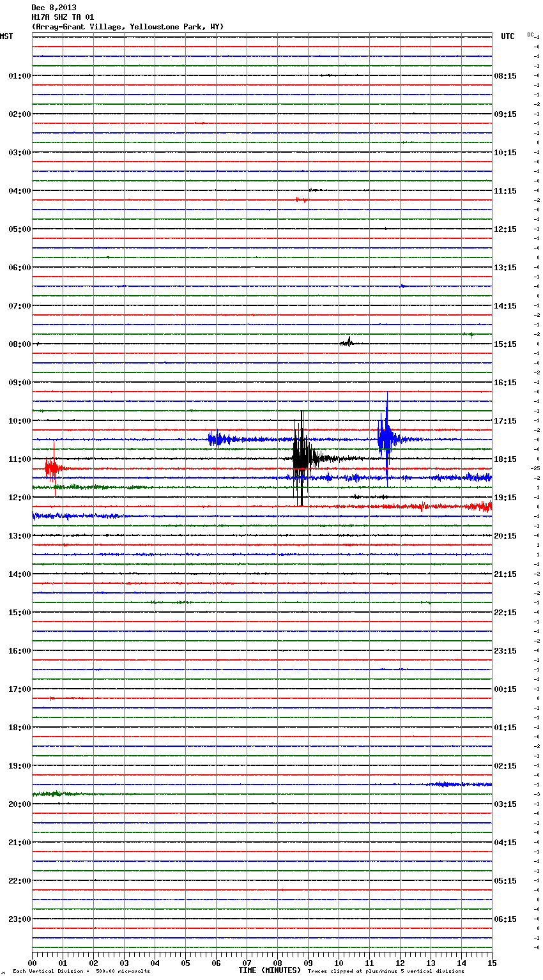This screenshot has width=543, height=980.
Task: Click the '10:15' UTC time label
Action: pyautogui.click(x=505, y=153)
